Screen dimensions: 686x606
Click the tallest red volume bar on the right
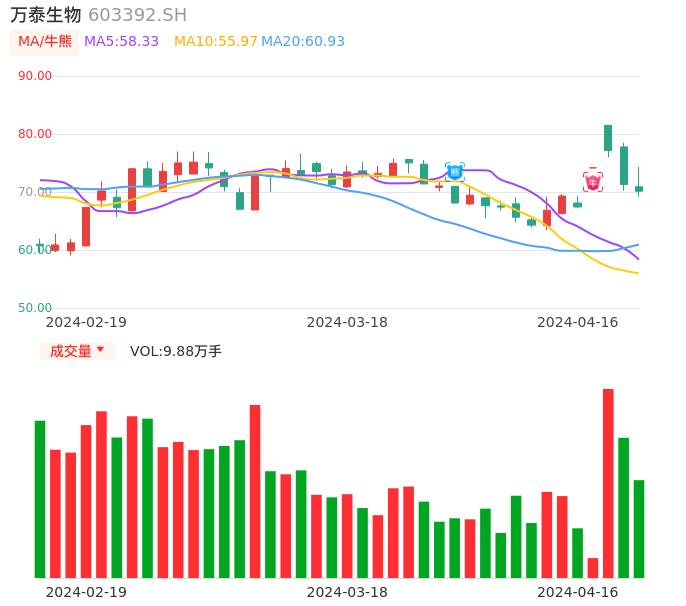point(608,483)
